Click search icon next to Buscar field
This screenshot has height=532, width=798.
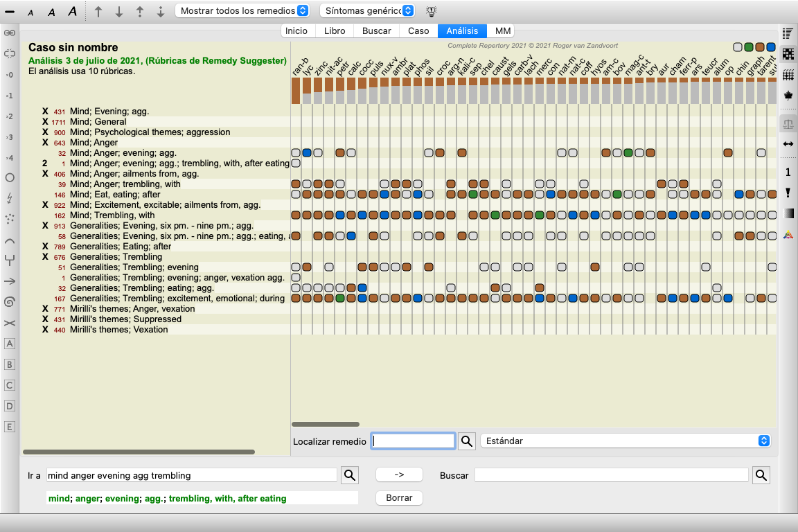click(761, 475)
